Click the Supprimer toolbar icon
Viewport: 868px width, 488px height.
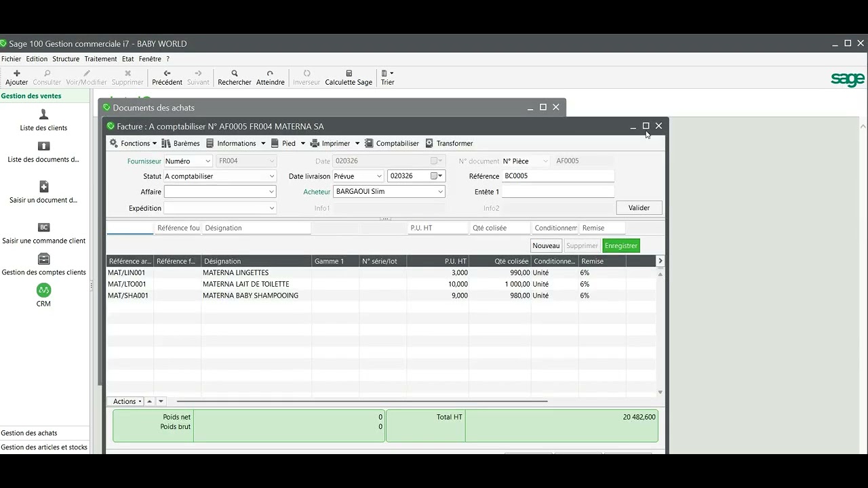coord(127,73)
